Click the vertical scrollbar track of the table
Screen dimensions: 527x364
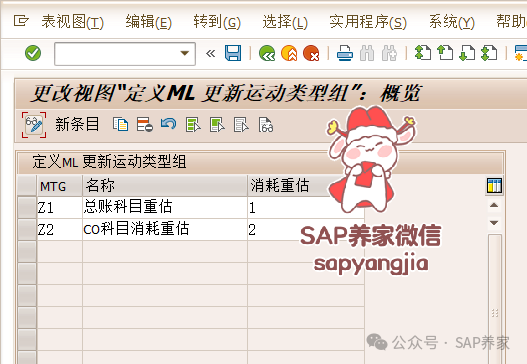[x=494, y=299]
